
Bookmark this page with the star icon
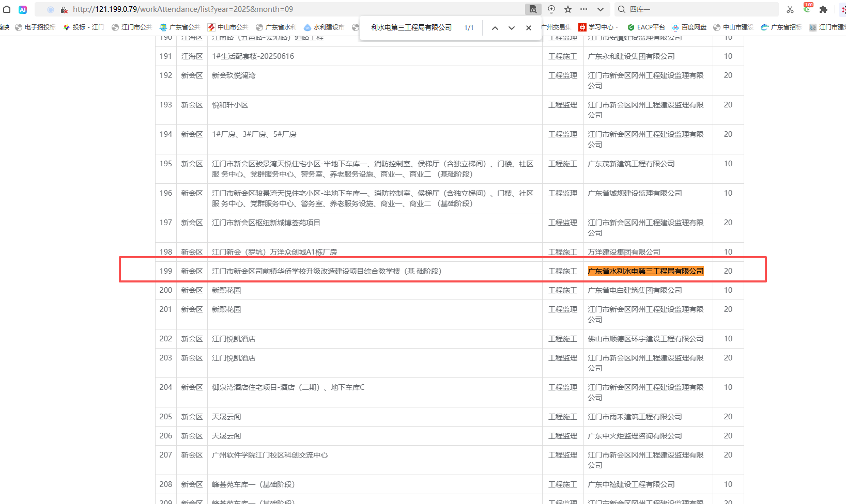point(568,9)
